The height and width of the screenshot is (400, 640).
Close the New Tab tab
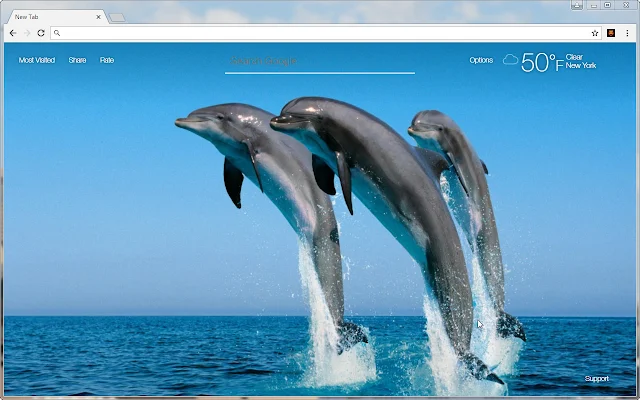coord(98,17)
